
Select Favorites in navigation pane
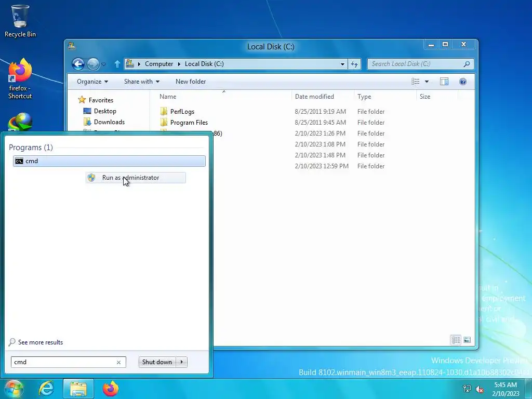(x=101, y=100)
